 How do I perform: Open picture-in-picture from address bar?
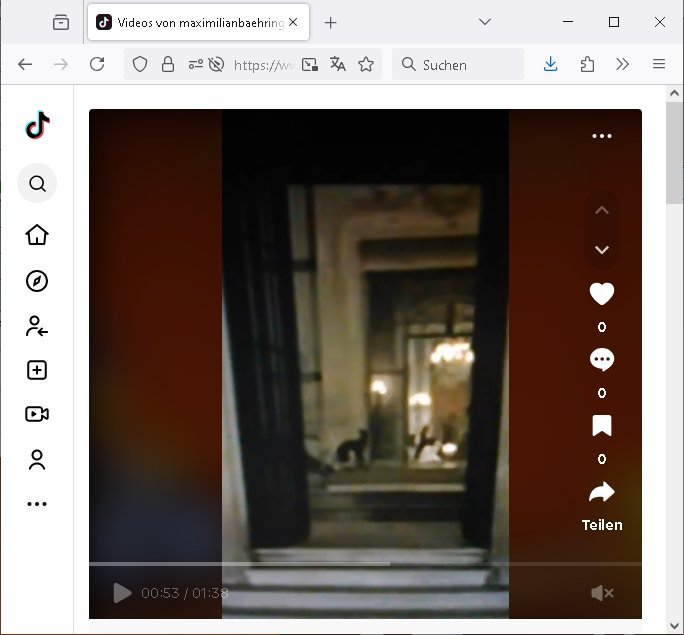(x=310, y=65)
